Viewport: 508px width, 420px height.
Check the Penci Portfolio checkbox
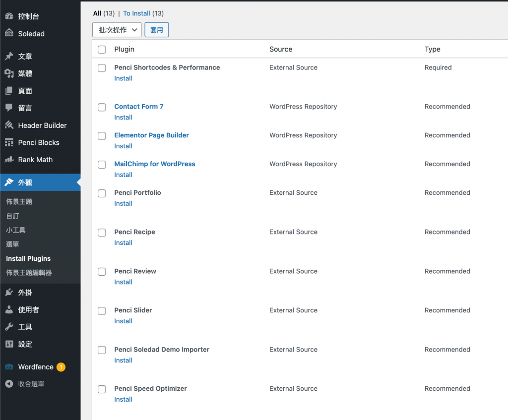pyautogui.click(x=102, y=193)
